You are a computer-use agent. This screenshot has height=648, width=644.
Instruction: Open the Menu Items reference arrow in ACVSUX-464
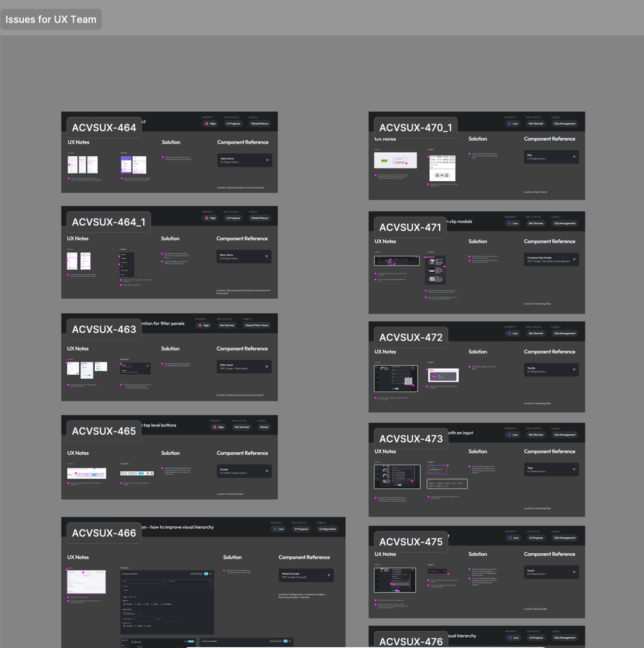pos(267,160)
